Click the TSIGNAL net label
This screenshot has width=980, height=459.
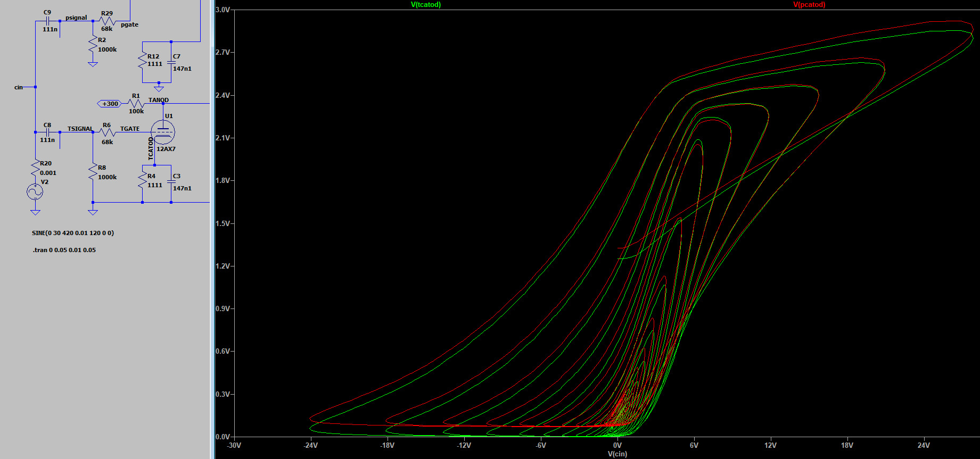[x=80, y=129]
